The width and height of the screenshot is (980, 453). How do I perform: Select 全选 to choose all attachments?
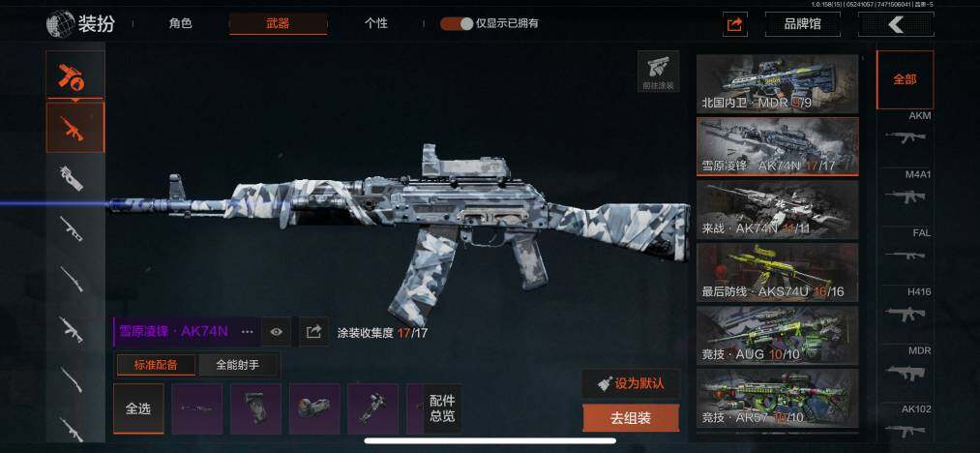[x=138, y=408]
